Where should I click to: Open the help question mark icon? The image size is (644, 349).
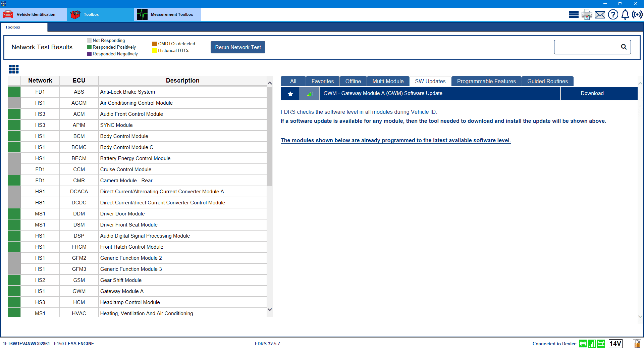click(x=613, y=14)
